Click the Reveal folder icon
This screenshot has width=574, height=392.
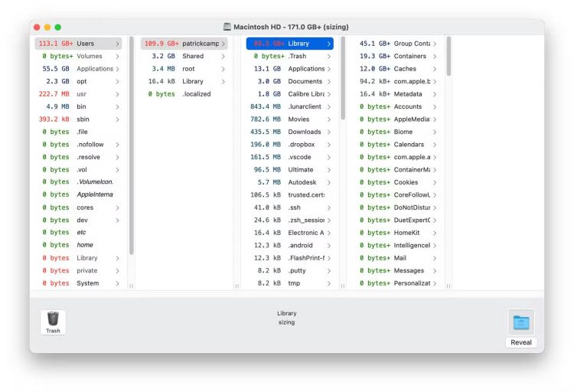[521, 322]
